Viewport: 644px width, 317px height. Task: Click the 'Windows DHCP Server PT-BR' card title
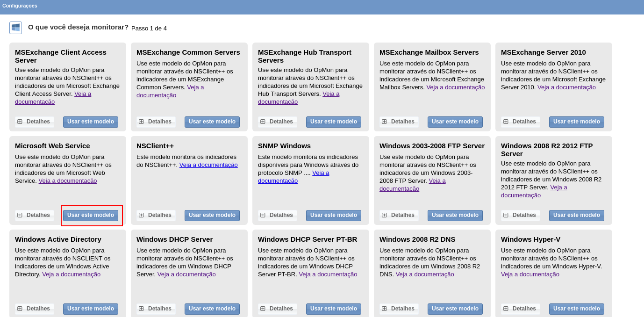pos(308,239)
